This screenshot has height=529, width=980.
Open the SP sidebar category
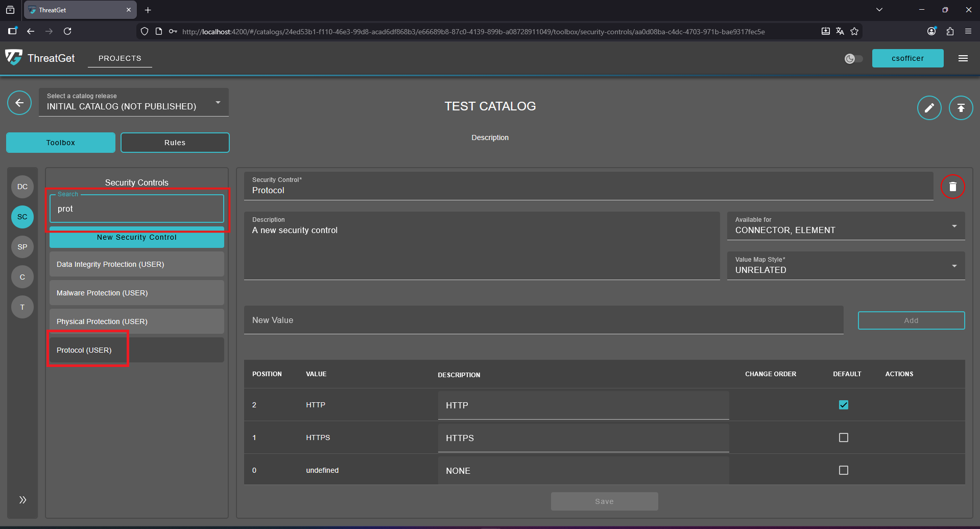[x=22, y=247]
